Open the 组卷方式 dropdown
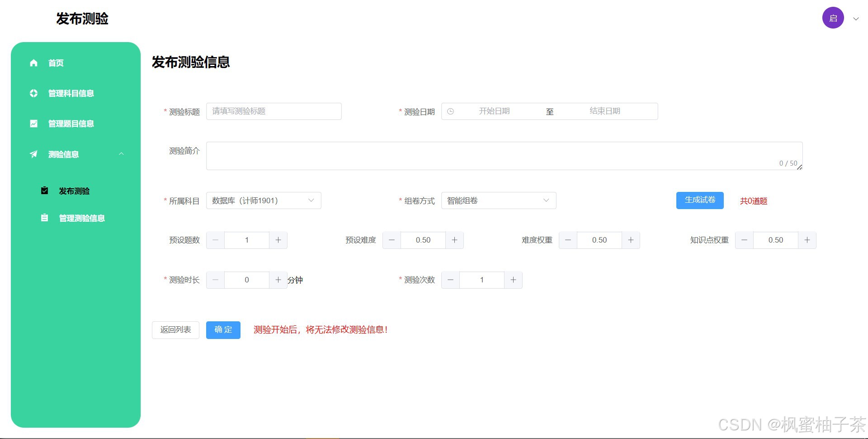 point(499,200)
